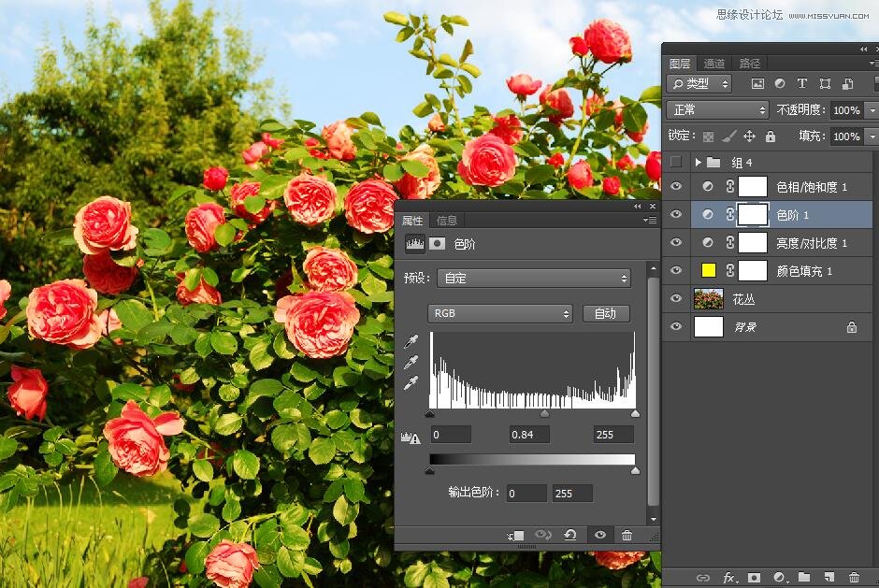Open the 填充 fill dropdown arrow
879x588 pixels.
[x=872, y=136]
